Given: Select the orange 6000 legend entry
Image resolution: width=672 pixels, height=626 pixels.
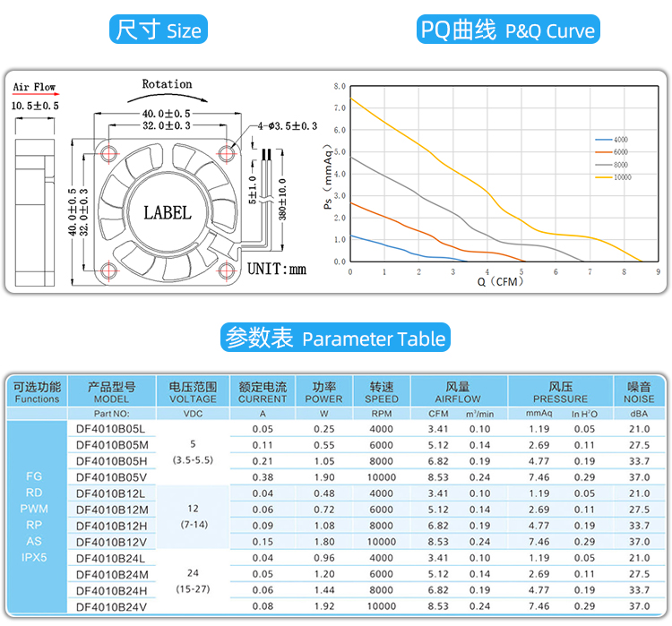Looking at the screenshot, I should tap(612, 153).
